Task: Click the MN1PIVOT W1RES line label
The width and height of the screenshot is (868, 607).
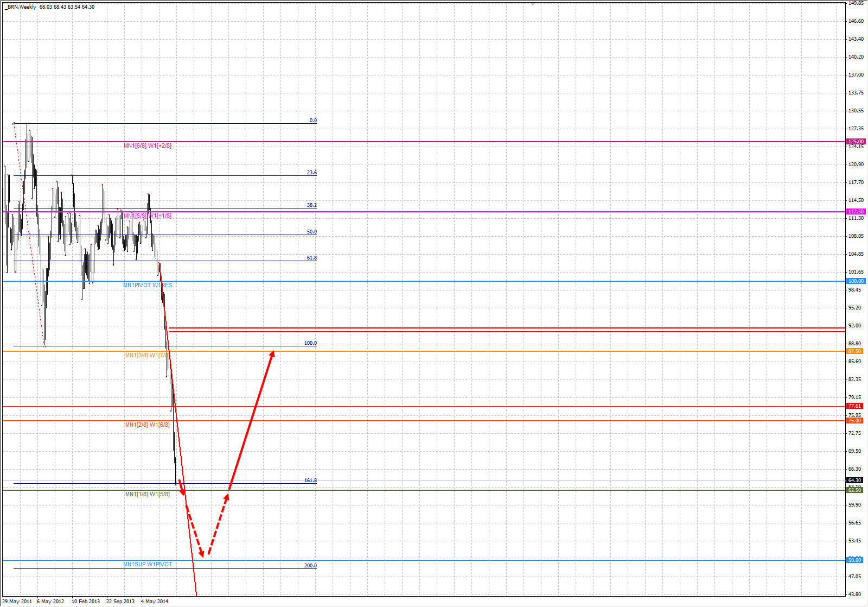Action: coord(148,285)
